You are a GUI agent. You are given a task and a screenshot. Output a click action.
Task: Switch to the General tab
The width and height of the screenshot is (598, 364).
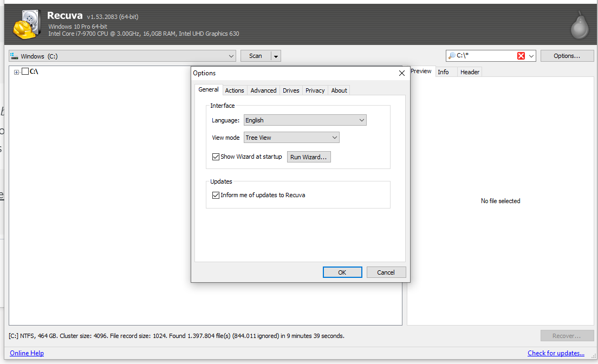coord(208,89)
